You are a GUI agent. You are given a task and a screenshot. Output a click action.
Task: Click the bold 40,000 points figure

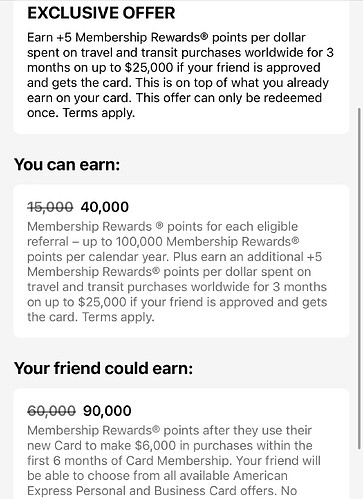[105, 207]
